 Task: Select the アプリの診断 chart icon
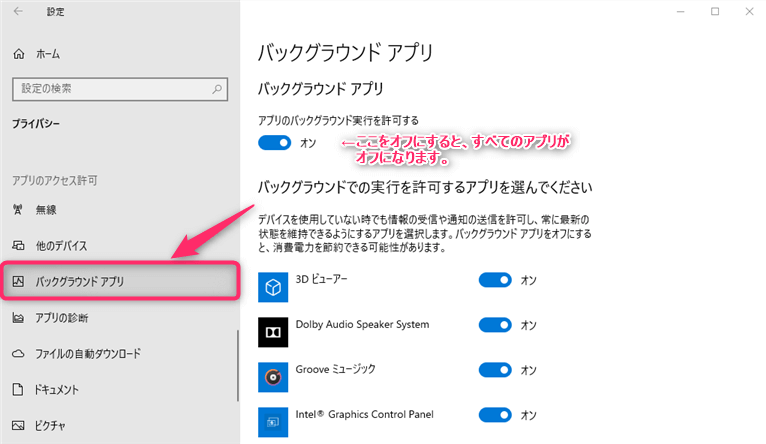18,317
